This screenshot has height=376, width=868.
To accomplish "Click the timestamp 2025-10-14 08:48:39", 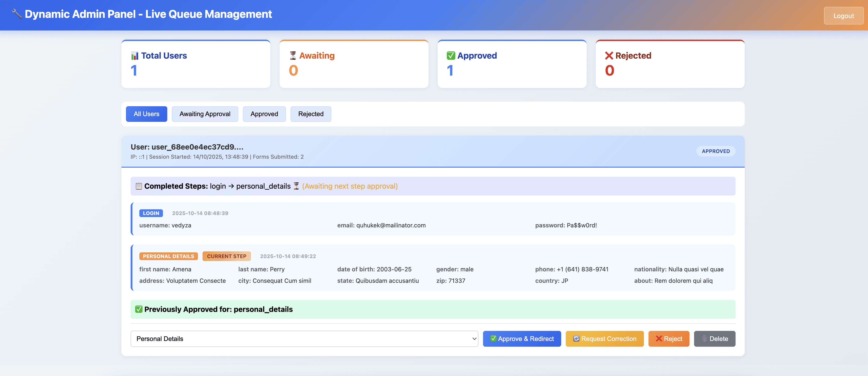I will (200, 213).
